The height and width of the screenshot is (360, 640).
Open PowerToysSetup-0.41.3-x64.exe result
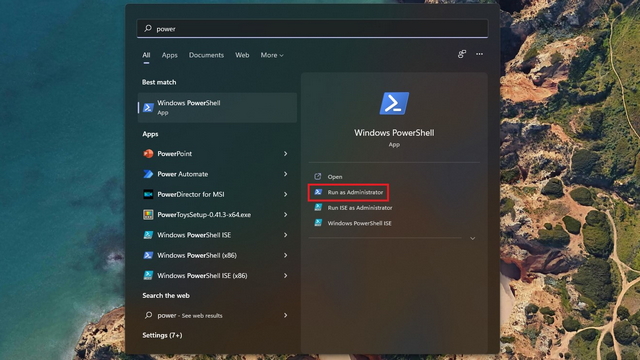(216, 215)
